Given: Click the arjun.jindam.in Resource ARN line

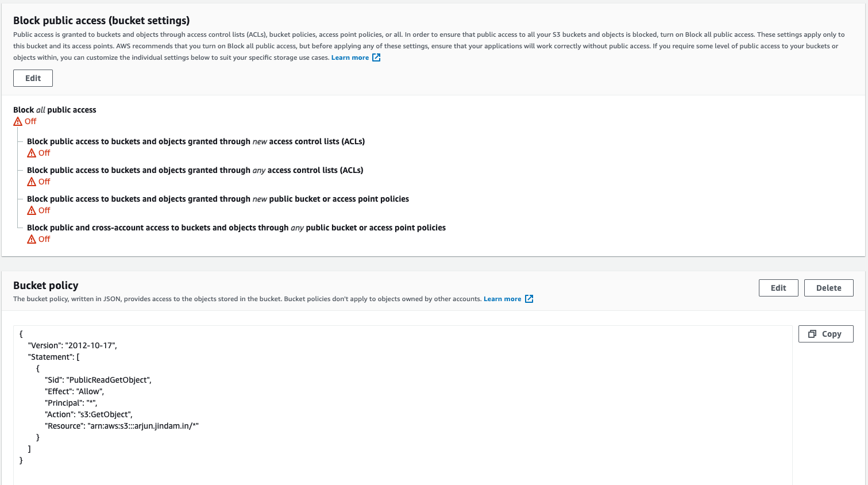Looking at the screenshot, I should (121, 426).
